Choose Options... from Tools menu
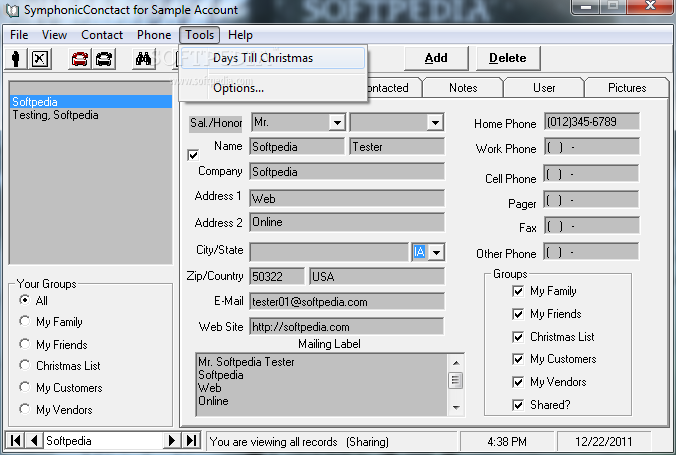The image size is (676, 455). [273, 88]
